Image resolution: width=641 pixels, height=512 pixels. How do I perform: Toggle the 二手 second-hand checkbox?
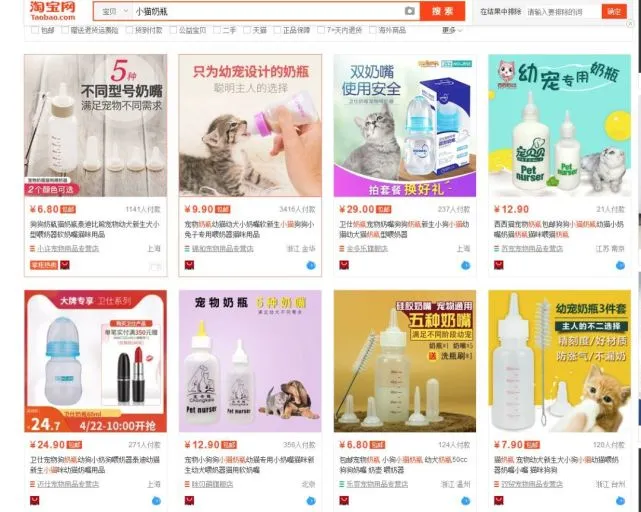tap(217, 30)
